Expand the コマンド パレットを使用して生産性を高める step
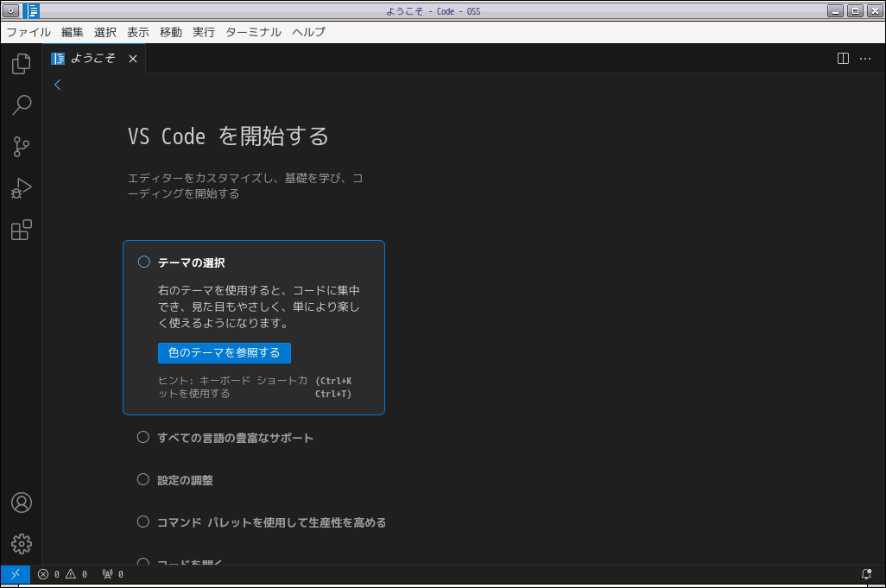The width and height of the screenshot is (886, 588). (x=271, y=522)
